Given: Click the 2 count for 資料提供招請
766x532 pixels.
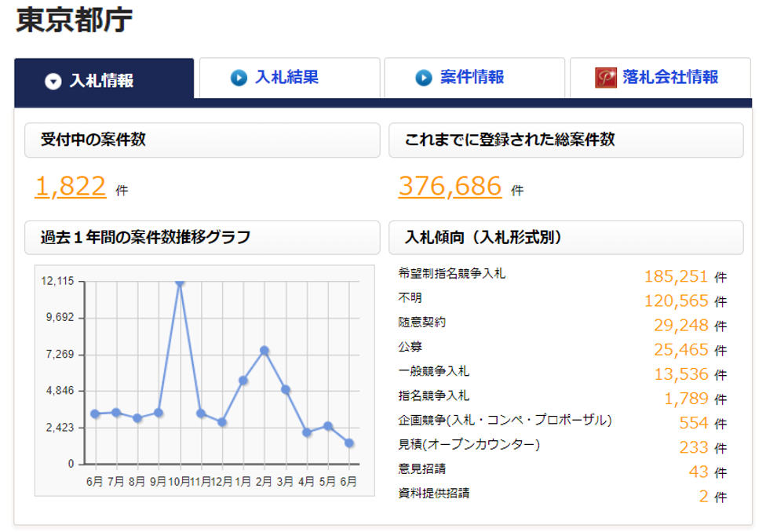Looking at the screenshot, I should coord(703,497).
